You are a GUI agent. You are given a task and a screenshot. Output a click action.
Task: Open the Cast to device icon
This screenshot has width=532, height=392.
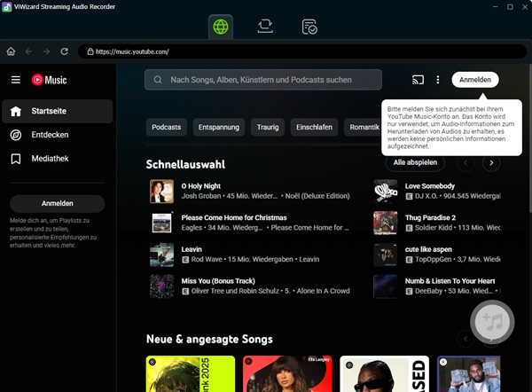click(418, 80)
